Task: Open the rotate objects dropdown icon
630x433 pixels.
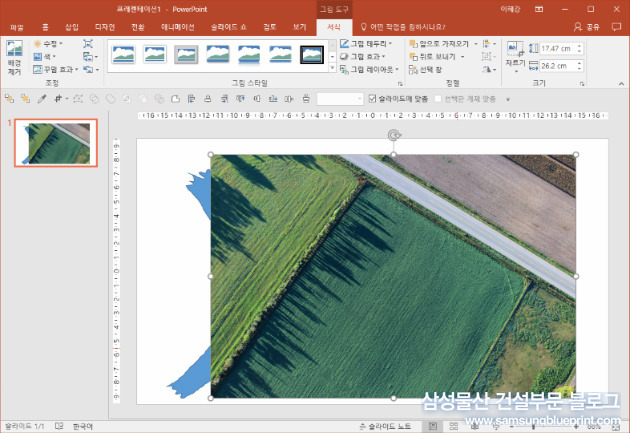Action: 489,69
